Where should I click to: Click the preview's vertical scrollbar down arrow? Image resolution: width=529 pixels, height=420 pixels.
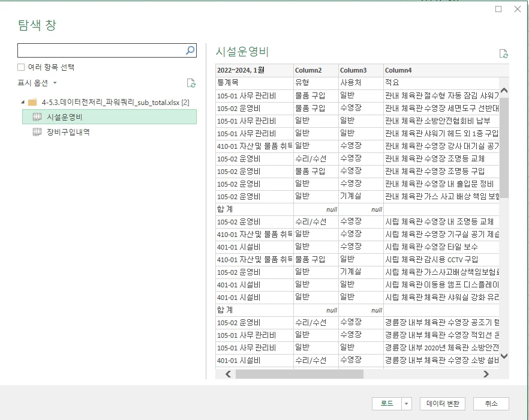click(504, 356)
